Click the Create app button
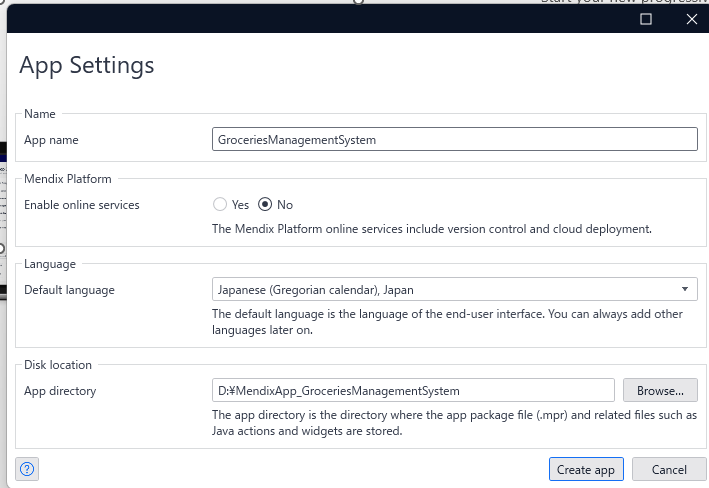The height and width of the screenshot is (488, 709). click(x=586, y=469)
